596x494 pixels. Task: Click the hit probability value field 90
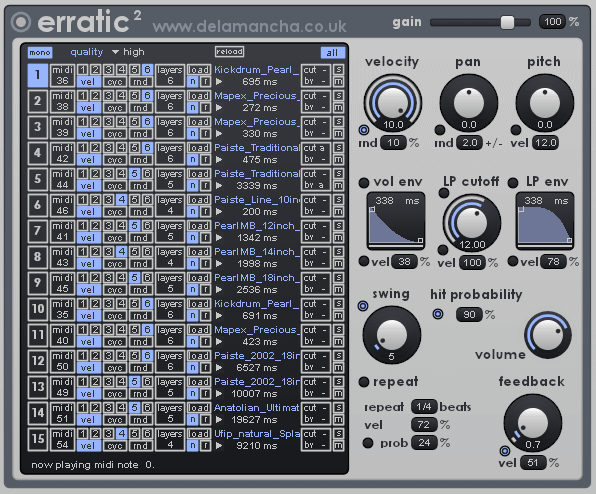point(469,315)
